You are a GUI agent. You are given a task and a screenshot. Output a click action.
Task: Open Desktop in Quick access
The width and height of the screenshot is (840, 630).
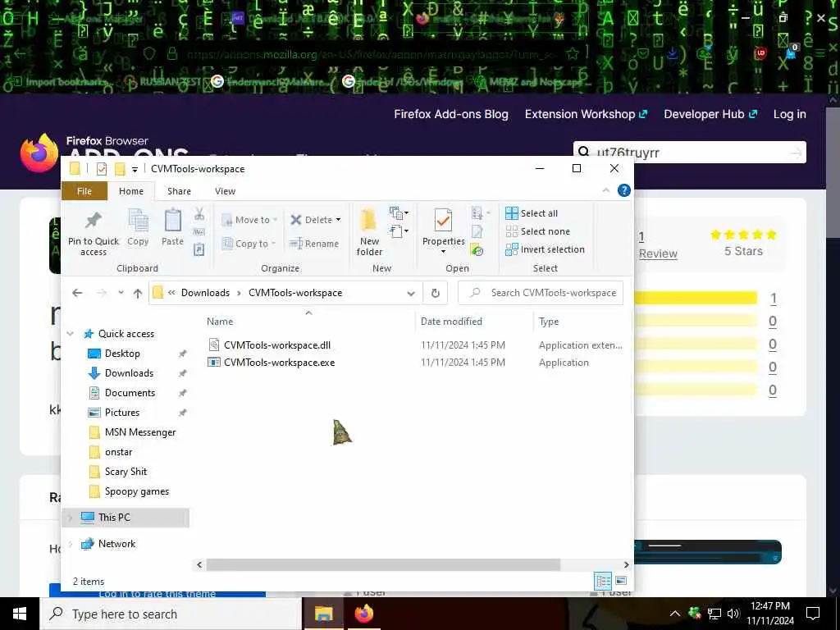click(x=122, y=354)
